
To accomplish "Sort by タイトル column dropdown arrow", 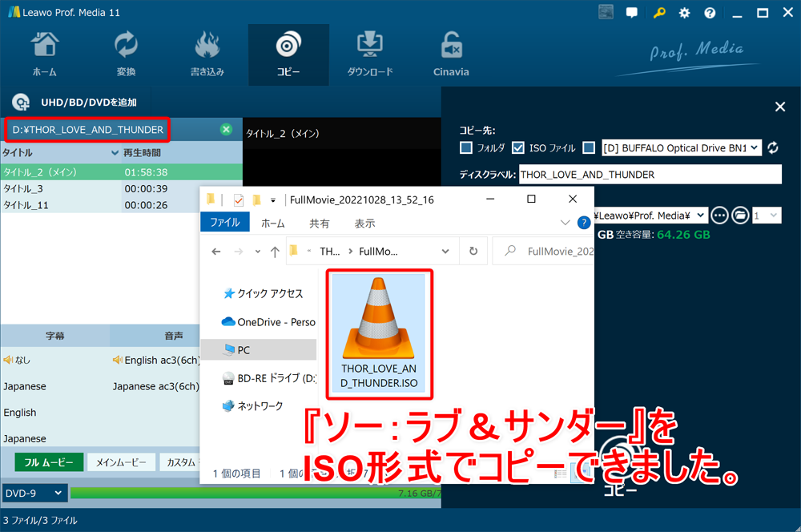I will point(115,153).
